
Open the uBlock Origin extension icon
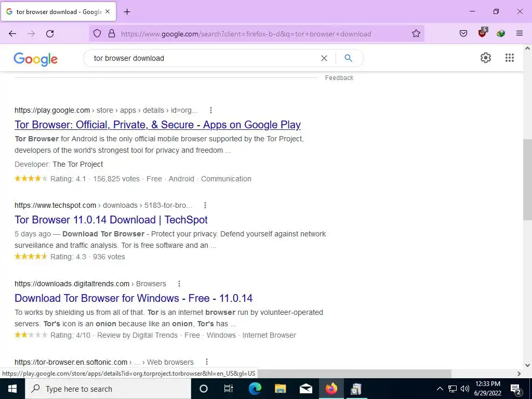pos(483,33)
